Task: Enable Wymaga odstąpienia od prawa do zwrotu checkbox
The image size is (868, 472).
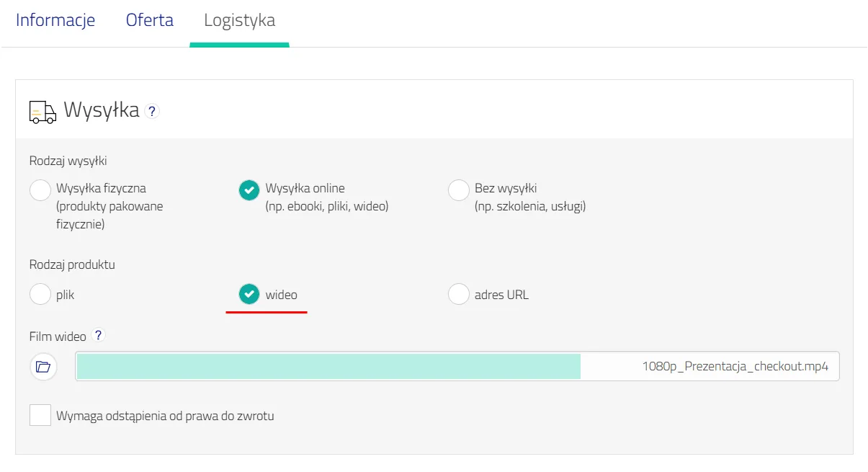Action: point(40,415)
